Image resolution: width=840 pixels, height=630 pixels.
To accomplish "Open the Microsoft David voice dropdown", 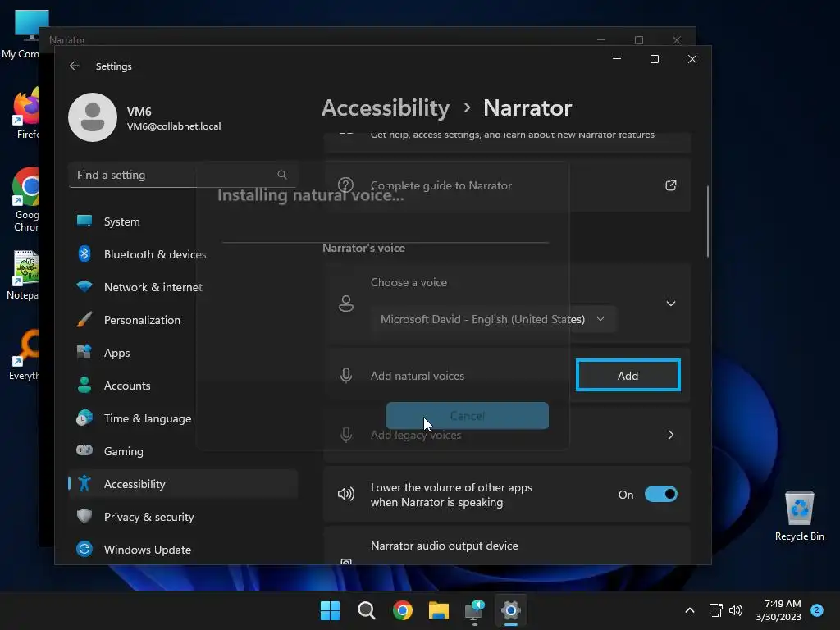I will pyautogui.click(x=493, y=319).
